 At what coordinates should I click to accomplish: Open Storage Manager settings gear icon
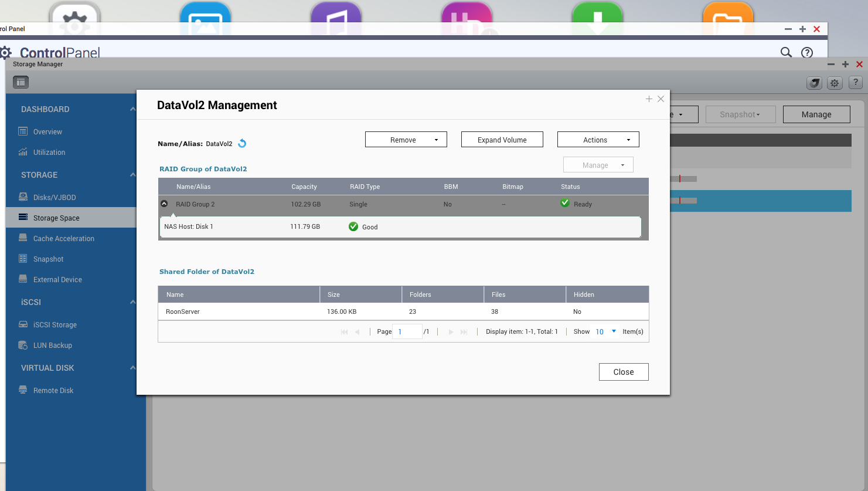click(834, 83)
